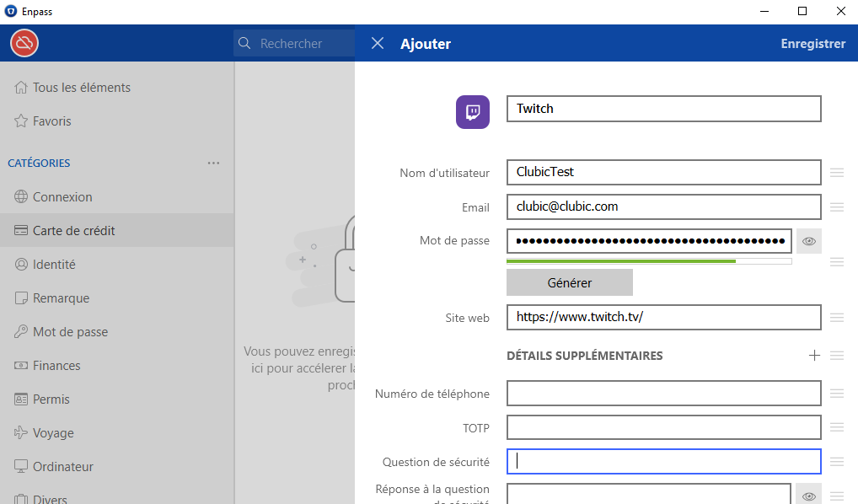Save the item with Enregistrer
The height and width of the screenshot is (504, 858).
pos(813,44)
